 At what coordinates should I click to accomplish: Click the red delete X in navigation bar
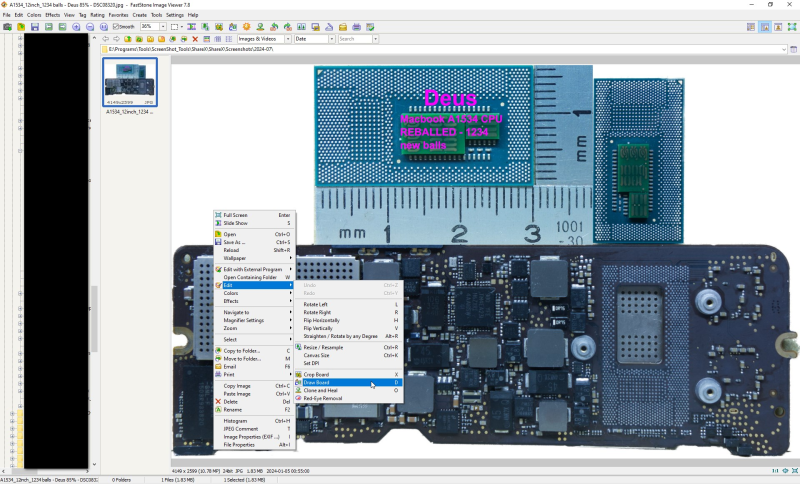(194, 39)
